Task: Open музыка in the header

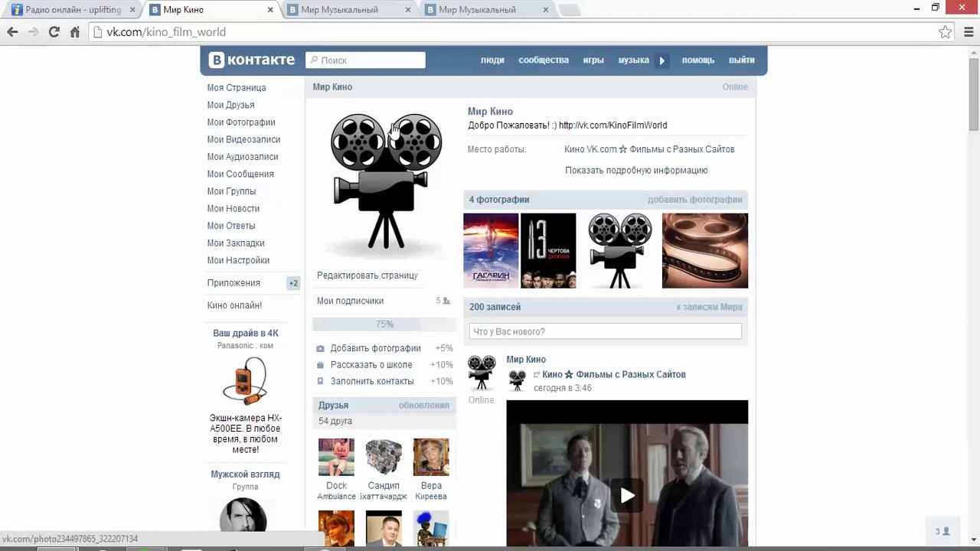Action: coord(633,60)
